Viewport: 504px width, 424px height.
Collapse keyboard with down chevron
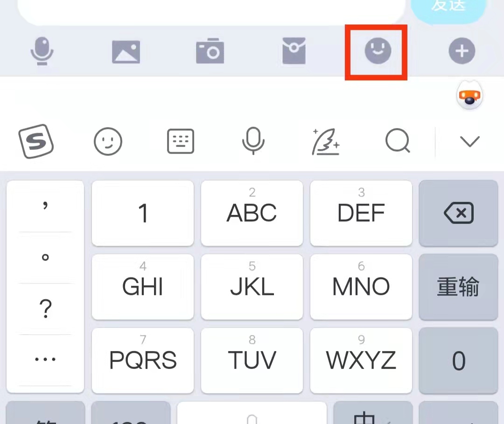(x=469, y=141)
